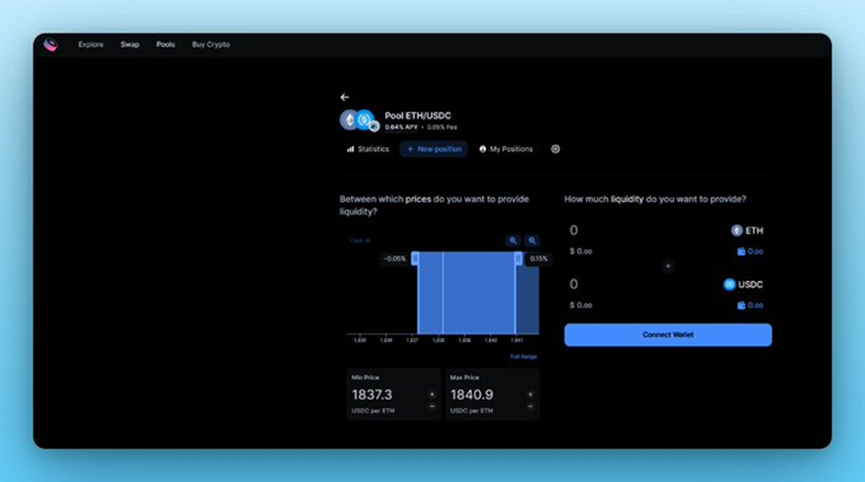
Task: Switch to My Positions tab
Action: pos(506,149)
